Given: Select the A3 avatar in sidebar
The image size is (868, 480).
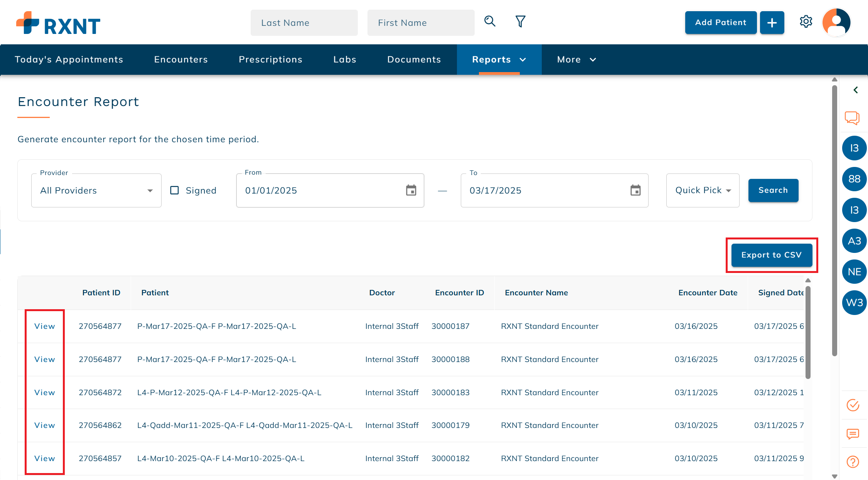Looking at the screenshot, I should (854, 241).
